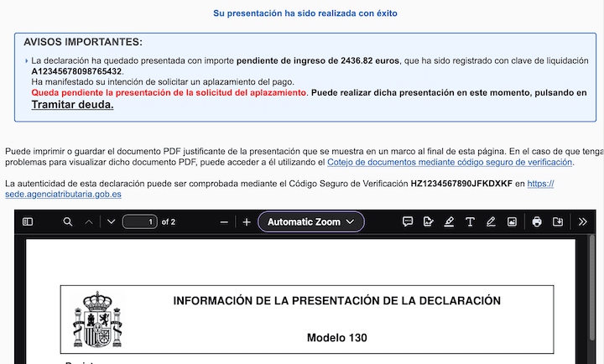Download the PDF justificante
This screenshot has height=364, width=604.
point(558,221)
